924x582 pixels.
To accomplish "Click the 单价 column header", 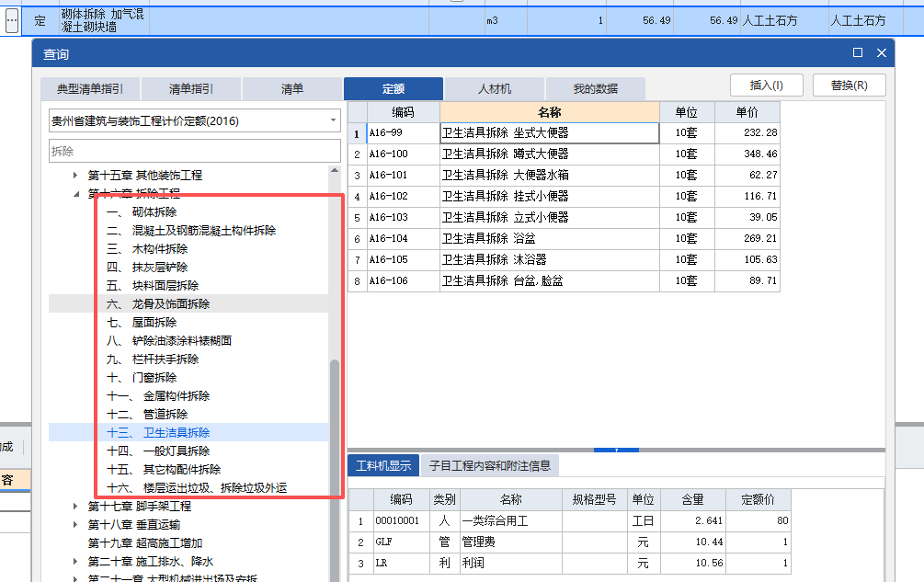I will [747, 112].
